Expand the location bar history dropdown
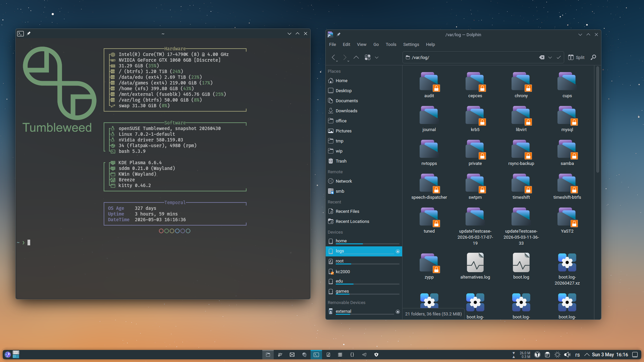The image size is (644, 362). [x=550, y=57]
